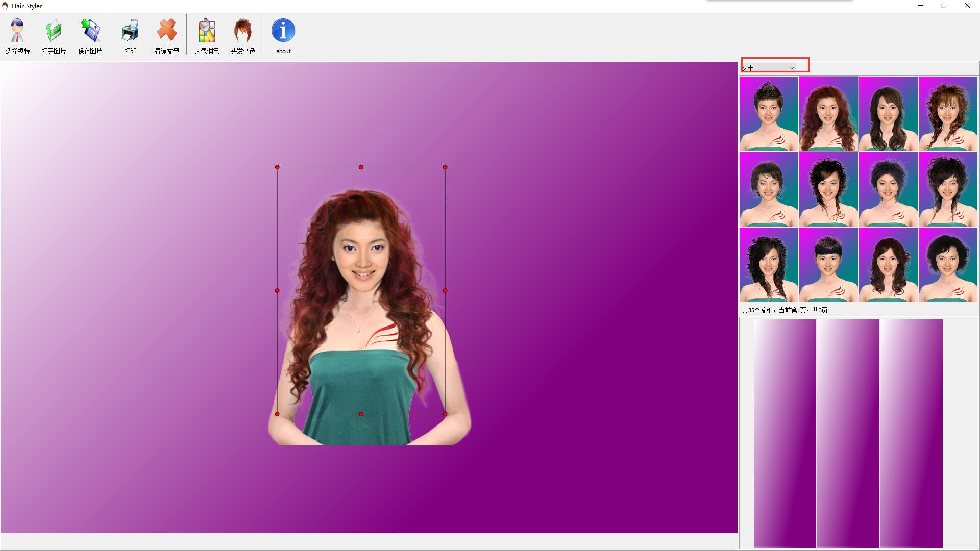Viewport: 980px width, 551px height.
Task: Select the middle purple gradient background swatch
Action: pos(848,433)
